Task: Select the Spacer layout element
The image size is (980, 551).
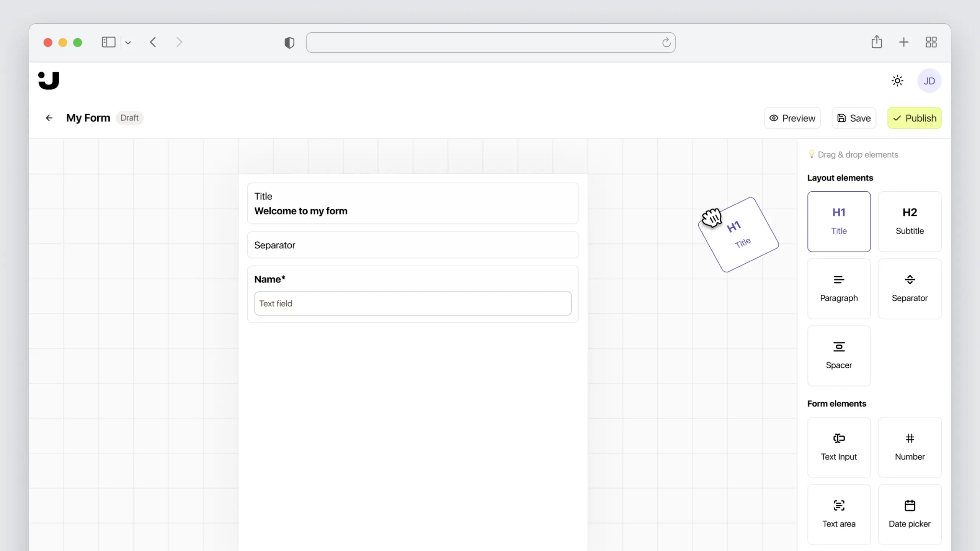Action: [839, 355]
